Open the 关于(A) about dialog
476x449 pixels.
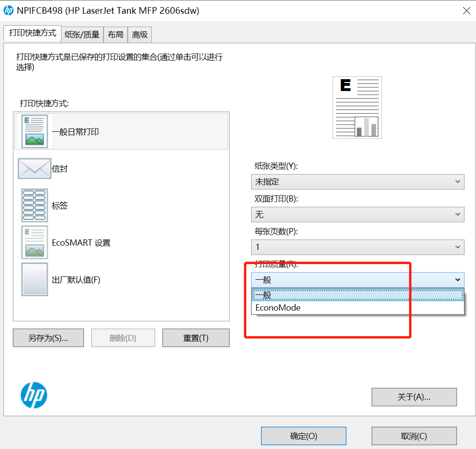414,397
